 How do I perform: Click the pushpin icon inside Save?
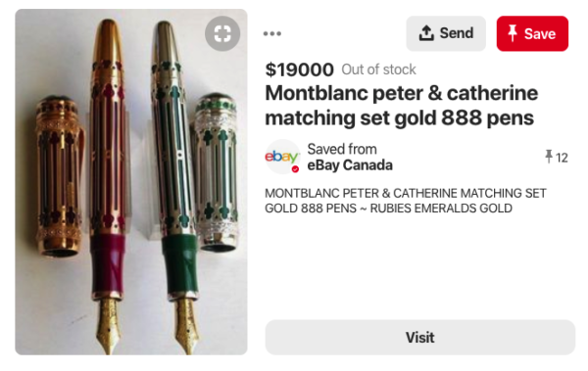point(513,33)
